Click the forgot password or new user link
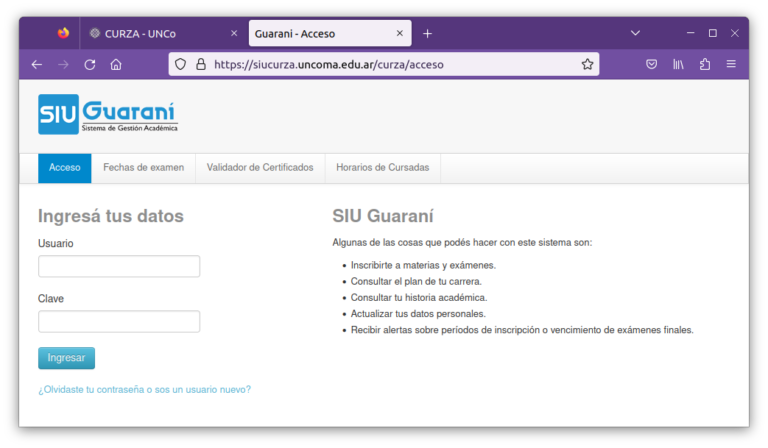768x448 pixels. (144, 389)
